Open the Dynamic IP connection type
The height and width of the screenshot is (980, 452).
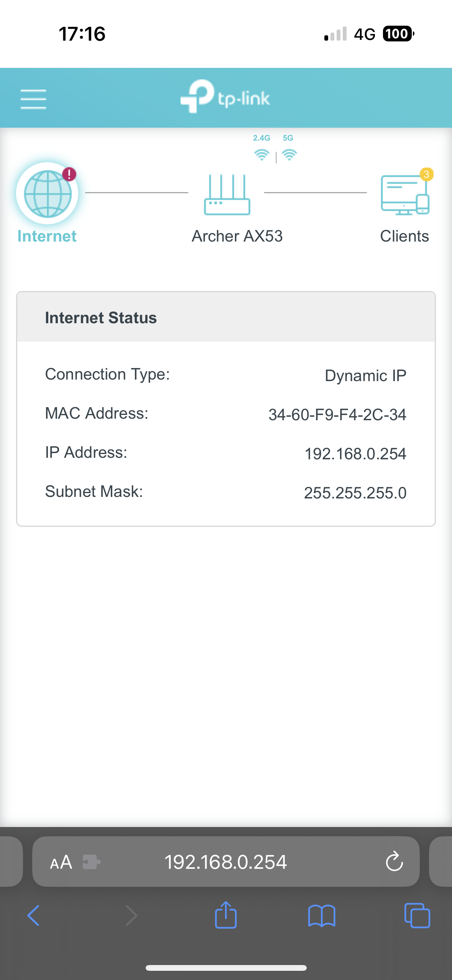coord(365,375)
